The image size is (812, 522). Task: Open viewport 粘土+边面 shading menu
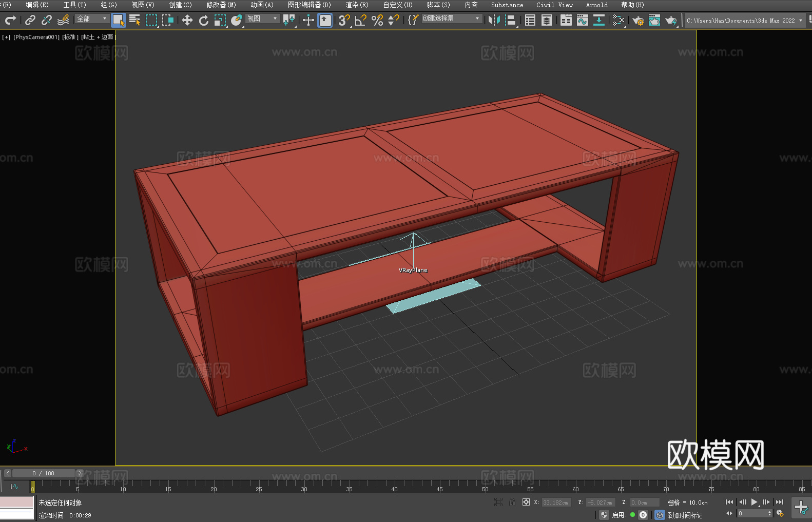coord(98,37)
